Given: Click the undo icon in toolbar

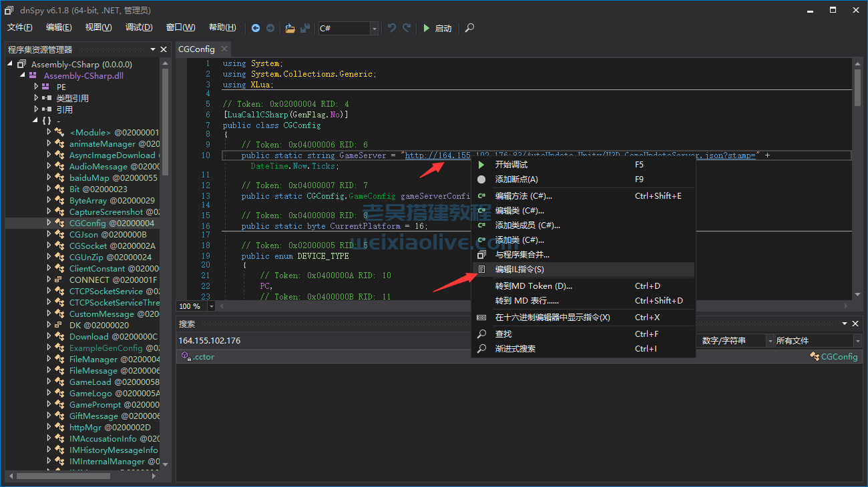Looking at the screenshot, I should 392,28.
